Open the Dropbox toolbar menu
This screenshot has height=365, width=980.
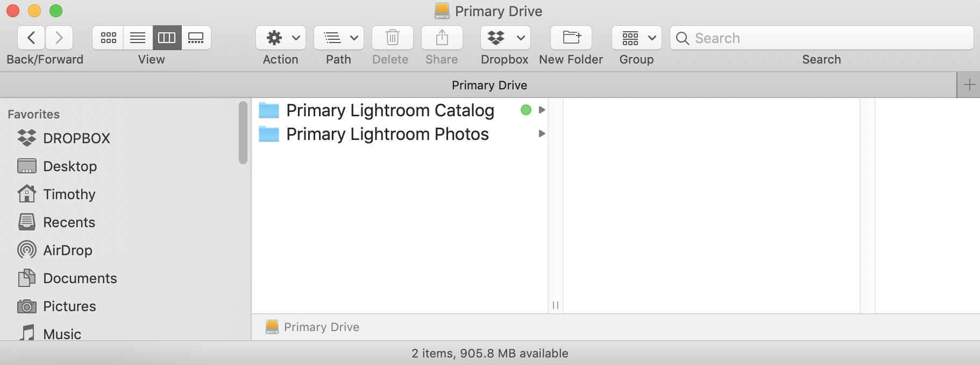(506, 38)
